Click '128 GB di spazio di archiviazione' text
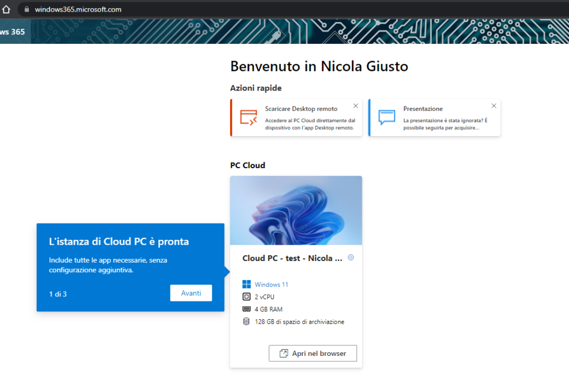Viewport: 569px width, 392px height. pyautogui.click(x=300, y=321)
